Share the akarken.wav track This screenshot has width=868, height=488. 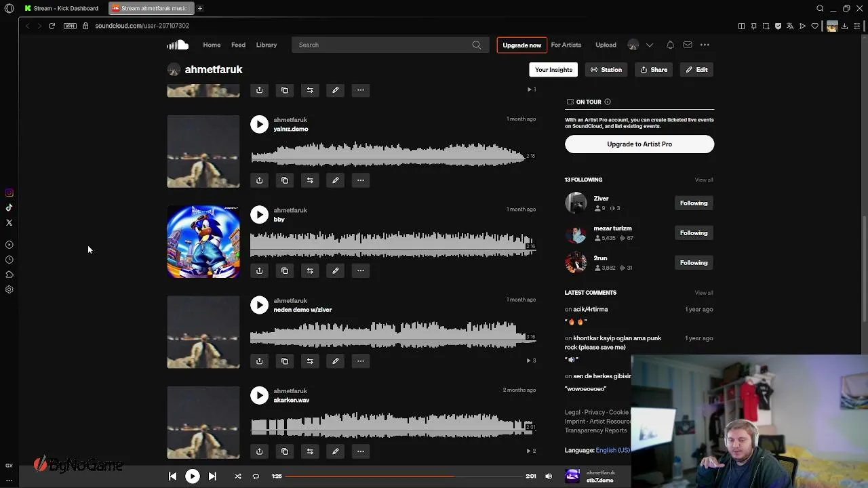[259, 451]
